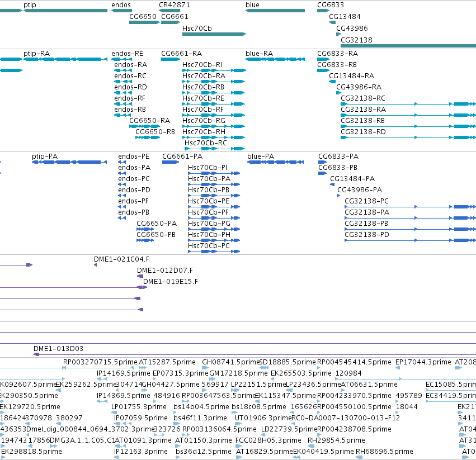Open the RH68696.5prime EST
This screenshot has width=476, height=460.
[358, 457]
